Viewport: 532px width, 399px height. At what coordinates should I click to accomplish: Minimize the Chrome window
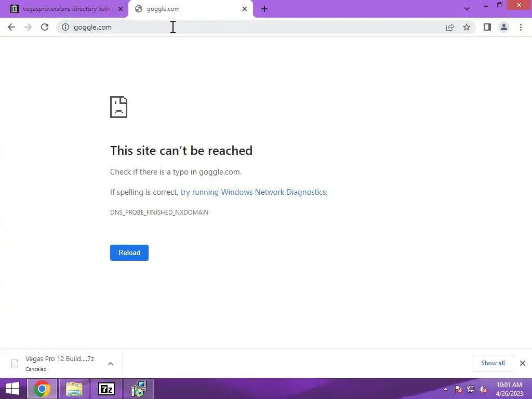tap(486, 5)
